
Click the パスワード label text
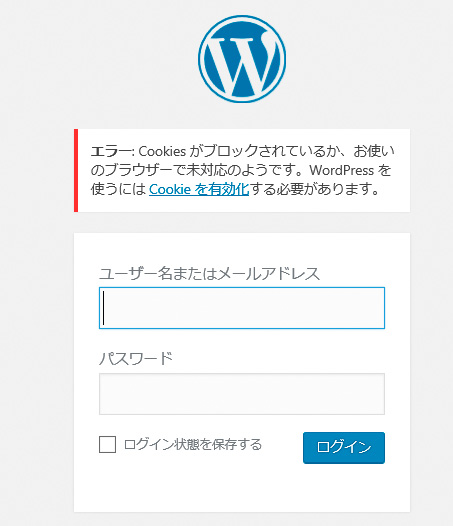[x=136, y=359]
